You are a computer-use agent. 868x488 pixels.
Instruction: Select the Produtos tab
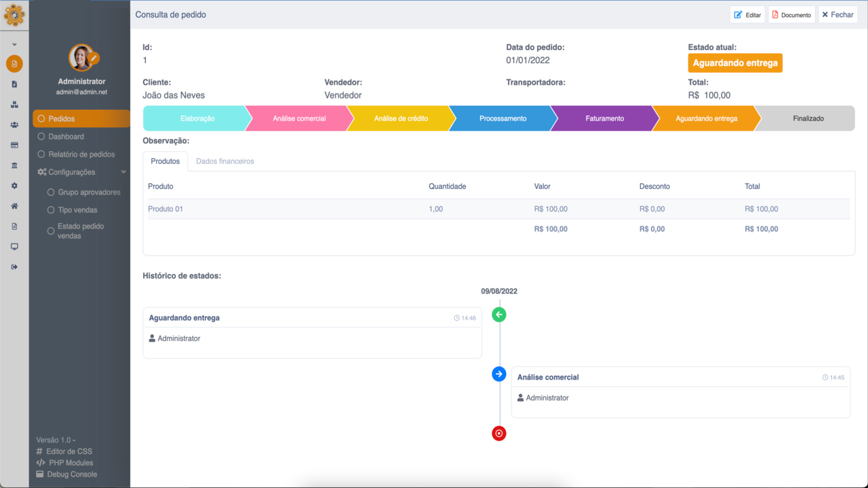tap(165, 161)
